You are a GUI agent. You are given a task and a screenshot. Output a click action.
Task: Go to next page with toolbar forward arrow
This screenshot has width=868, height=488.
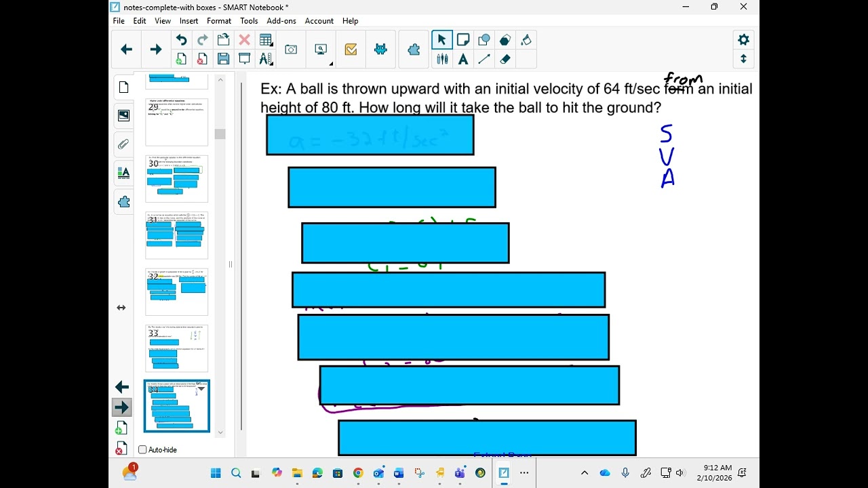tap(156, 49)
